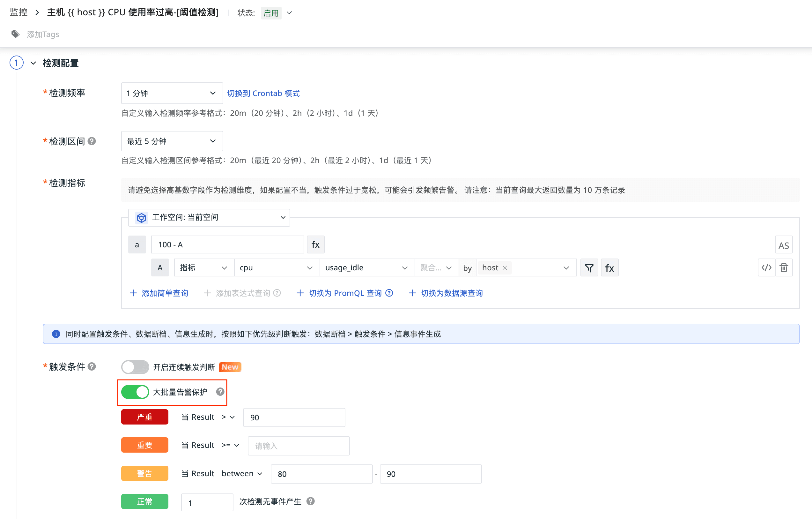Click the AS alias button

(x=783, y=245)
